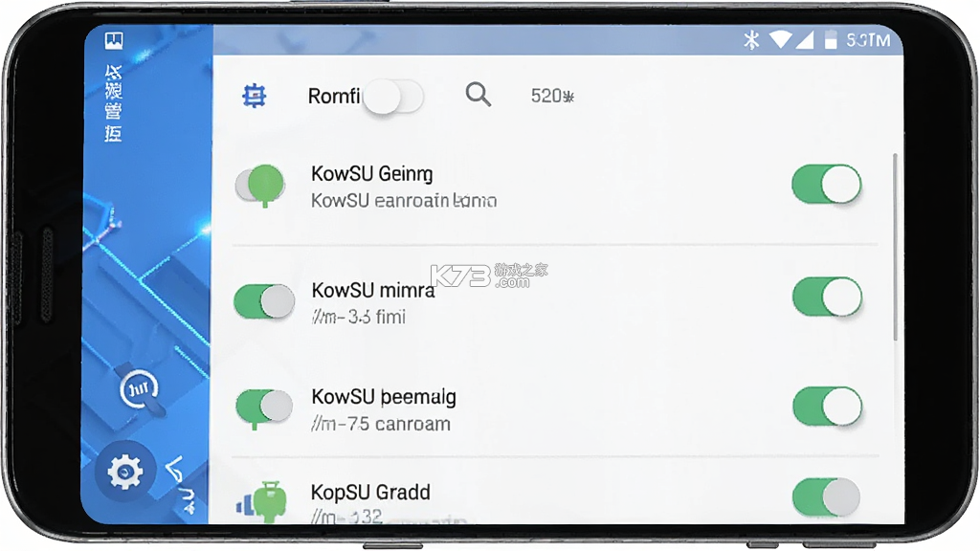Click the Romfi header label
980x551 pixels.
[x=334, y=97]
